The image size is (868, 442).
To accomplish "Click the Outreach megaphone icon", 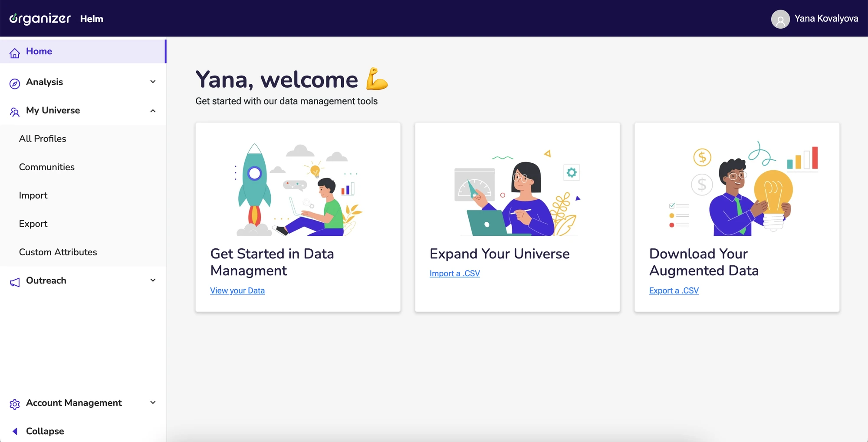I will (15, 282).
